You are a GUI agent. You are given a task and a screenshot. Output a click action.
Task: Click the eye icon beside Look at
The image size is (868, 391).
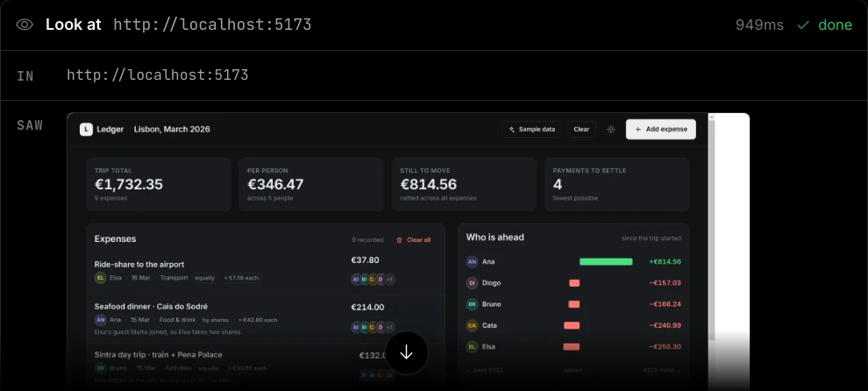25,25
